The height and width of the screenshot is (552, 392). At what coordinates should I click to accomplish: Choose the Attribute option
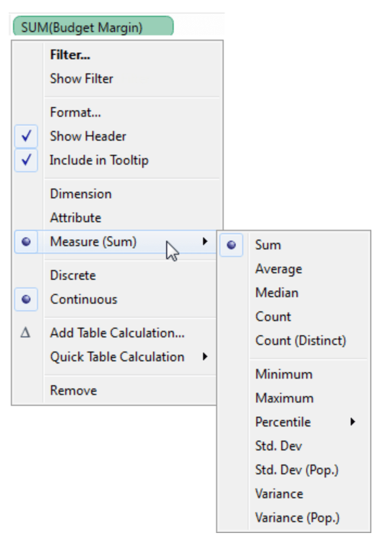(x=75, y=218)
